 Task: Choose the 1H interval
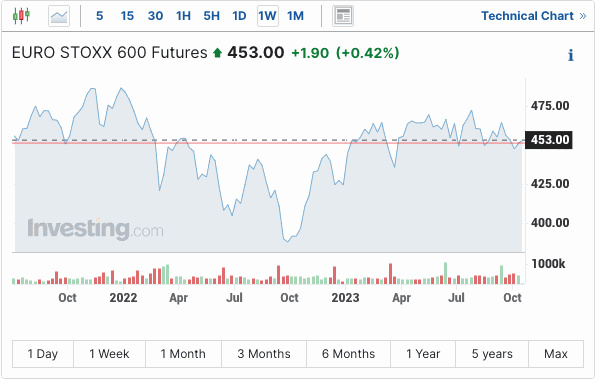(x=183, y=16)
